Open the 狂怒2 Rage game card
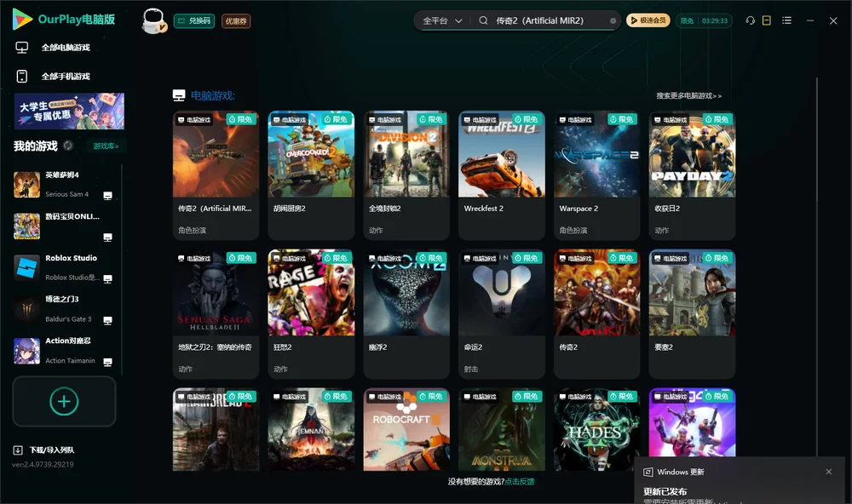This screenshot has height=504, width=852. pos(311,314)
